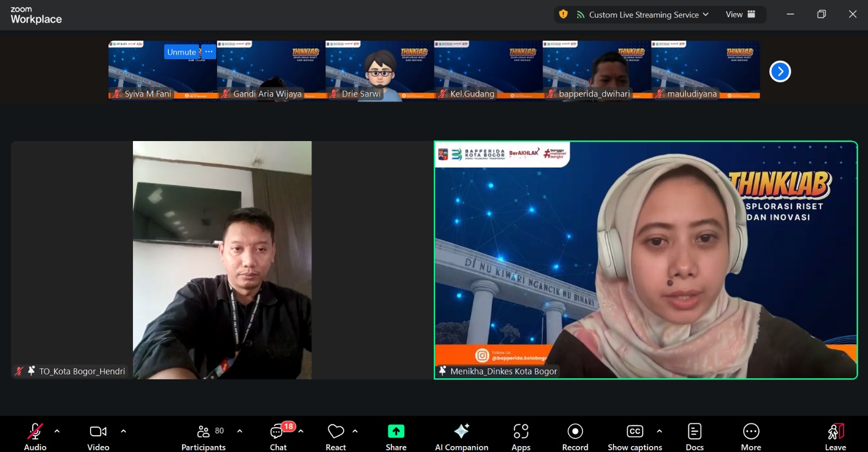Click the green Share screen icon
The image size is (868, 452).
click(395, 431)
